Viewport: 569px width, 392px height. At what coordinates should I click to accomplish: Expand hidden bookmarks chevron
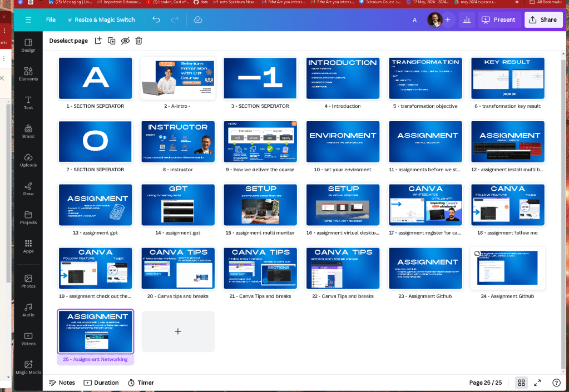517,2
